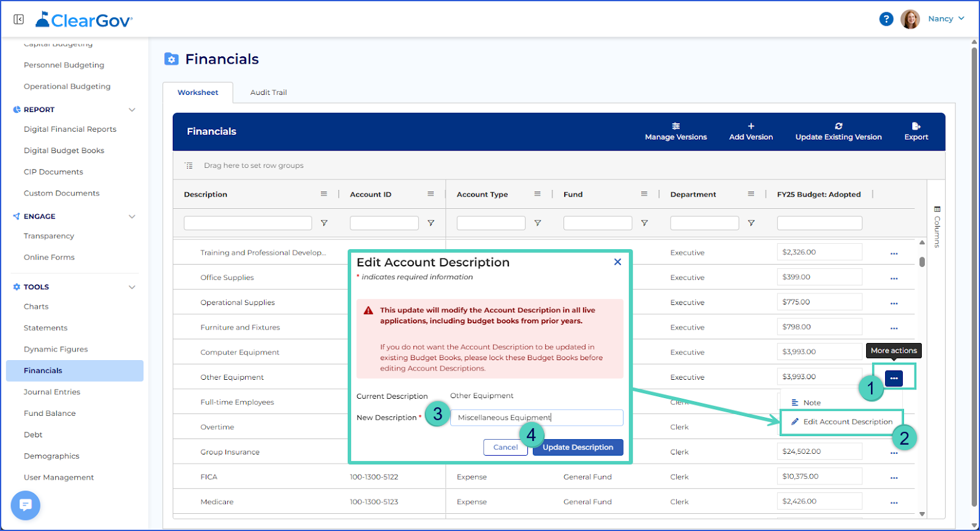The height and width of the screenshot is (531, 980).
Task: Edit the $24,502.00 budget amount field
Action: pos(820,451)
